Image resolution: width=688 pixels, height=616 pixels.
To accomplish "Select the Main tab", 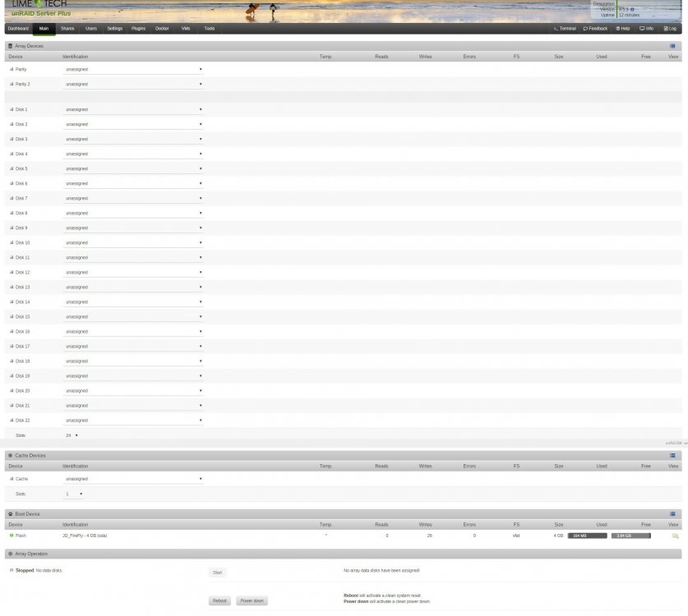I will 44,29.
